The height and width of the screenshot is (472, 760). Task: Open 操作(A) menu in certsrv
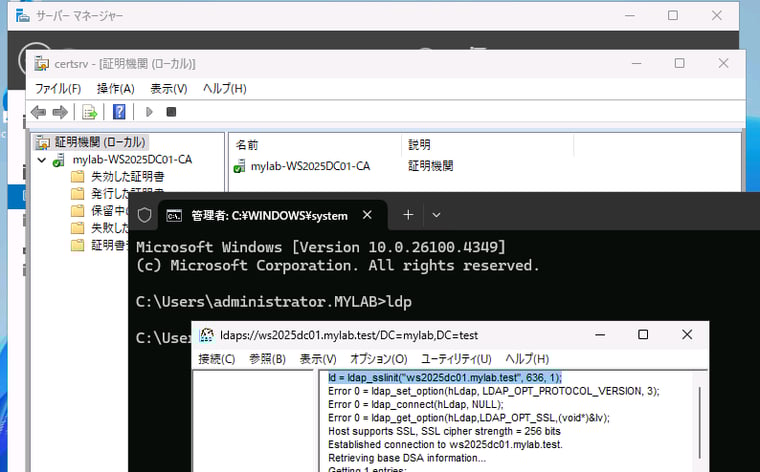[115, 89]
